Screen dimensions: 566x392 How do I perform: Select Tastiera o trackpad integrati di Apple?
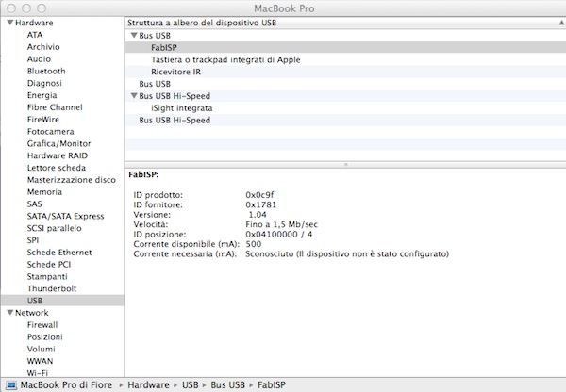[x=345, y=59]
